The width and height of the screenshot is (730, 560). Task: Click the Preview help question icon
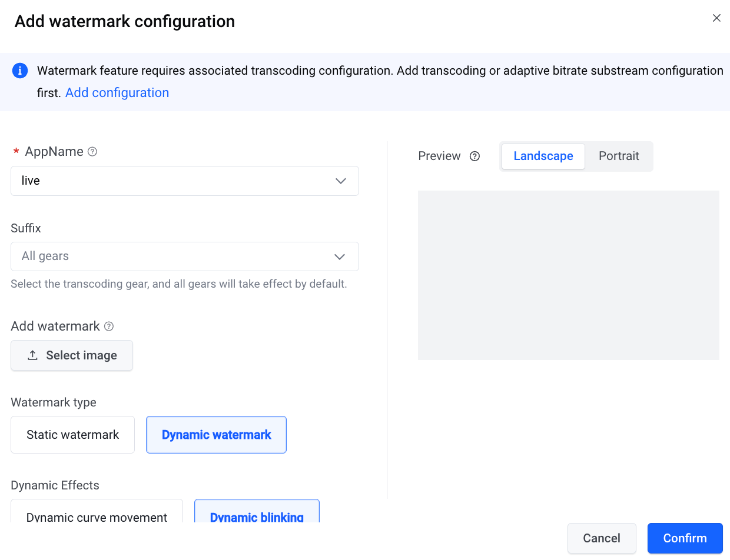[x=475, y=156]
